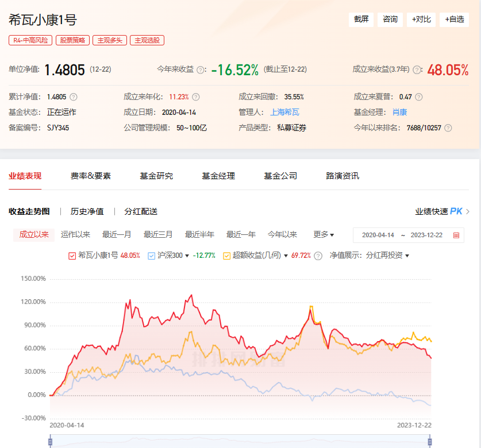This screenshot has height=448, width=481.
Task: Open fund manager link 肖康
Action: [400, 112]
